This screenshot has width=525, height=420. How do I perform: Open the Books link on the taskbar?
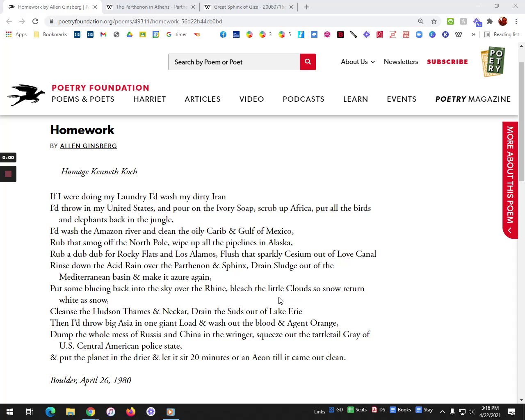(x=400, y=410)
